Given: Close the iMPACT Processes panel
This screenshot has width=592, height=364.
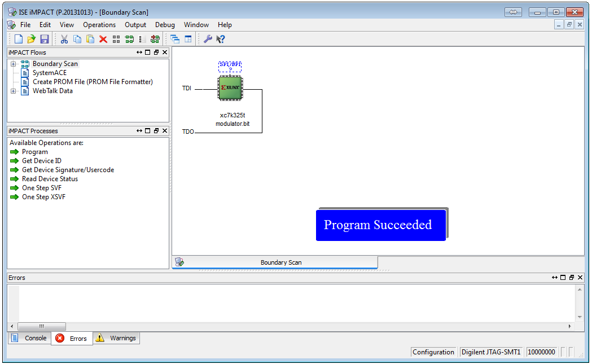Looking at the screenshot, I should coord(165,131).
